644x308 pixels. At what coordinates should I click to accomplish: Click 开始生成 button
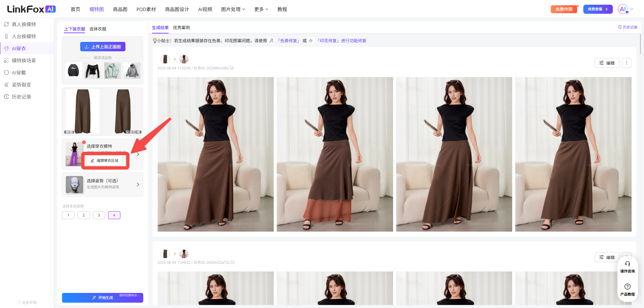tap(103, 298)
